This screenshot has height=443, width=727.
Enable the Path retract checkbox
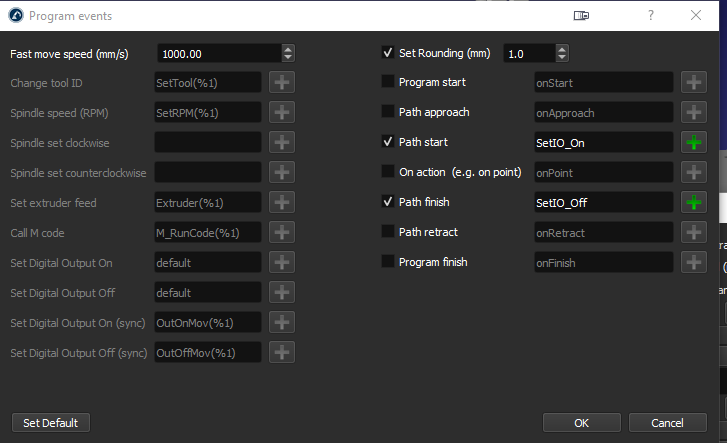[388, 232]
